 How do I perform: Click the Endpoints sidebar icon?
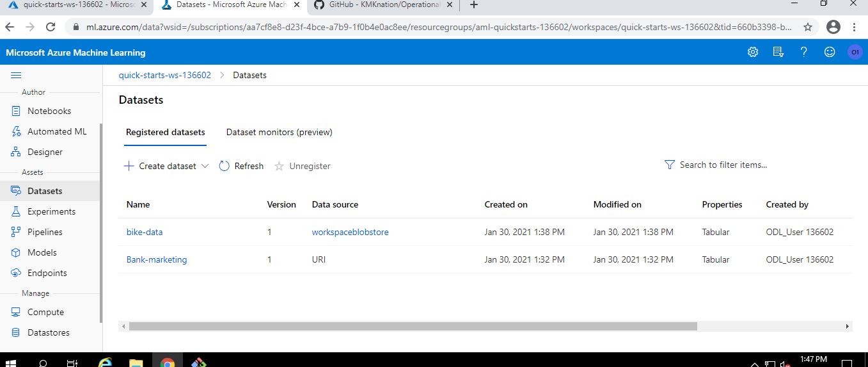pos(16,273)
